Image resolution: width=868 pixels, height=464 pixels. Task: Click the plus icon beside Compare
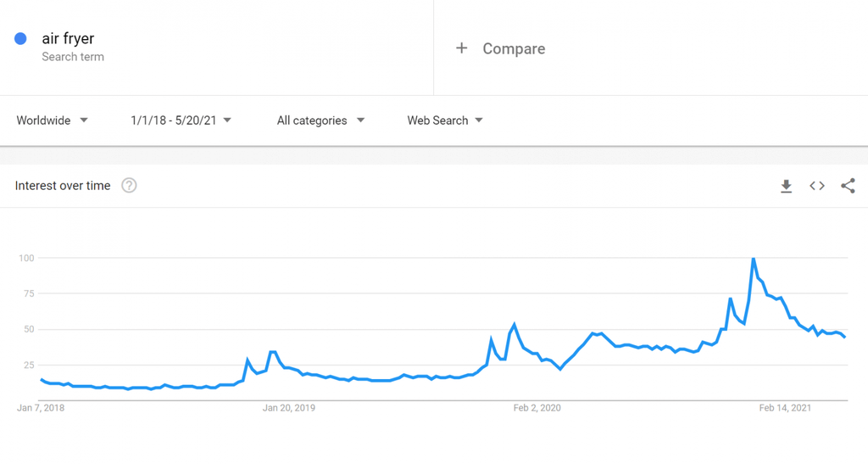tap(462, 48)
